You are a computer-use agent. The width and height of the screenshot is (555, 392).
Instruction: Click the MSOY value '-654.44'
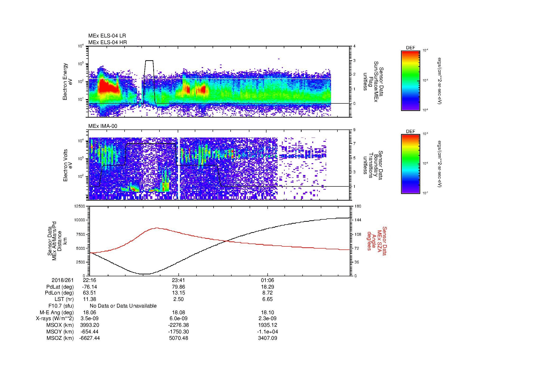[90, 332]
